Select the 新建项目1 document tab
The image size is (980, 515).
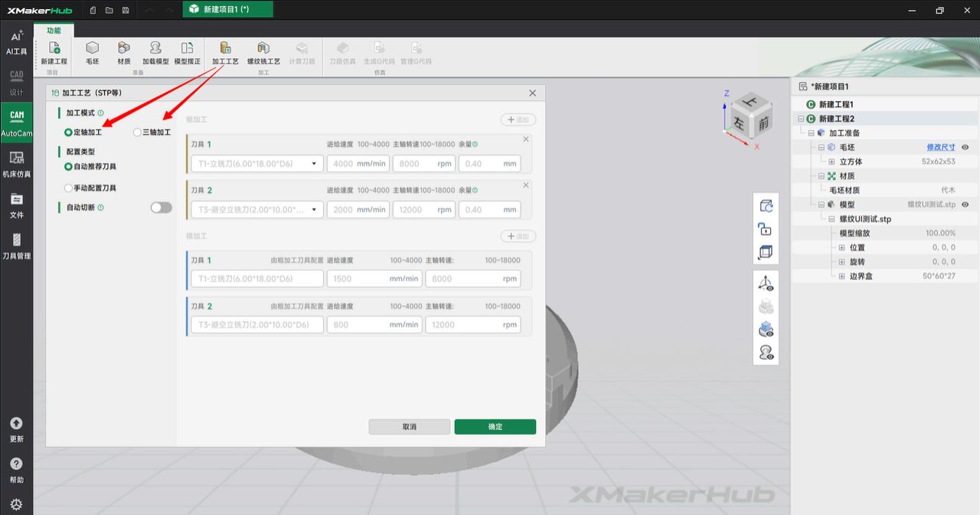[227, 9]
